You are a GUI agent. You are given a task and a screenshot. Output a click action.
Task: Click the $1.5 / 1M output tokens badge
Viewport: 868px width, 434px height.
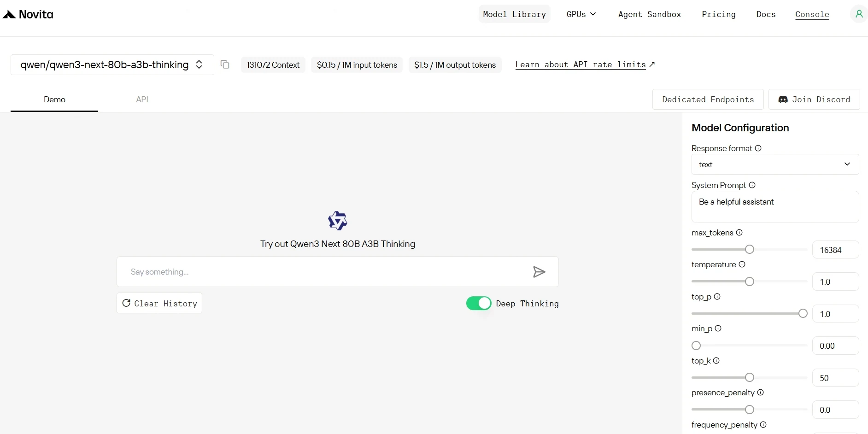[x=455, y=65]
